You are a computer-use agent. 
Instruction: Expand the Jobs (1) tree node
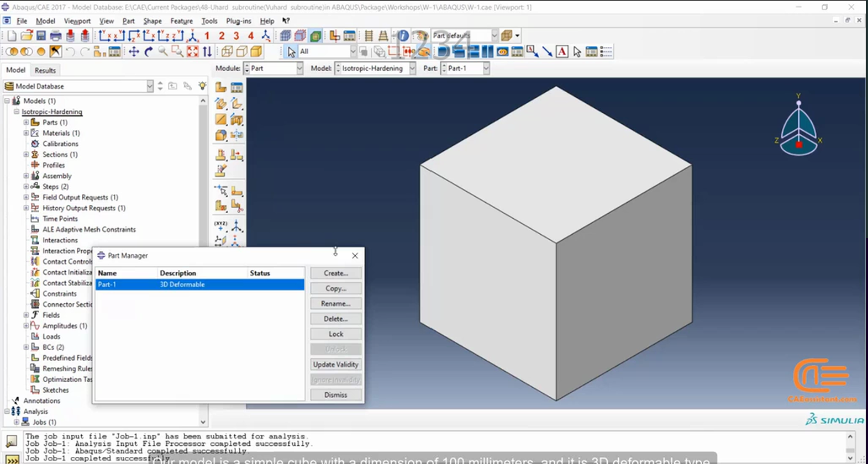(17, 422)
